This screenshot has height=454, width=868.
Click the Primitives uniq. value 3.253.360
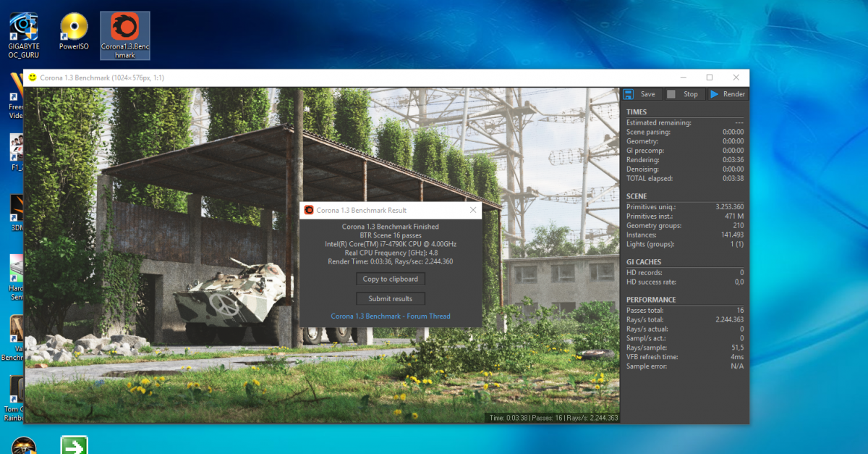click(729, 207)
